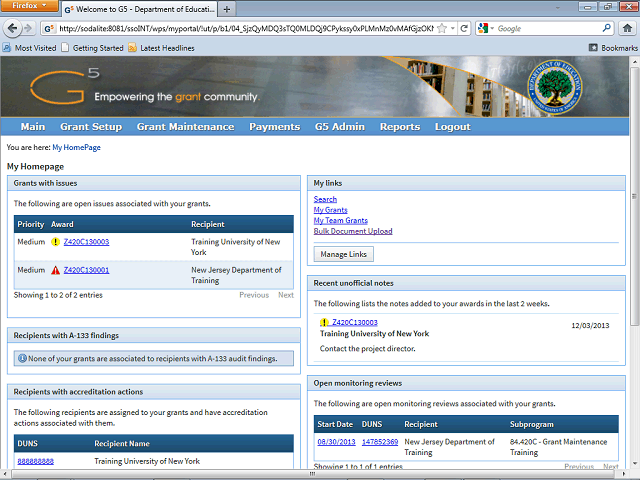Click the horizontal page scrollbar
This screenshot has height=480, width=640.
tap(314, 473)
